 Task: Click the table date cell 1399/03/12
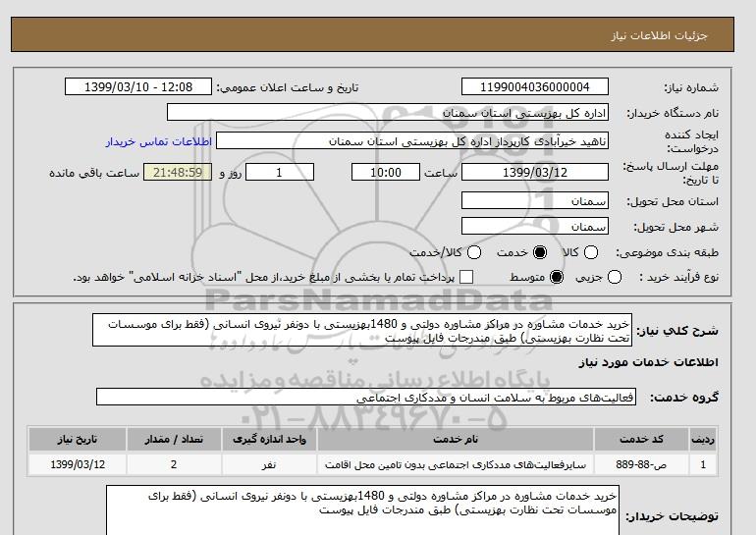coord(78,464)
